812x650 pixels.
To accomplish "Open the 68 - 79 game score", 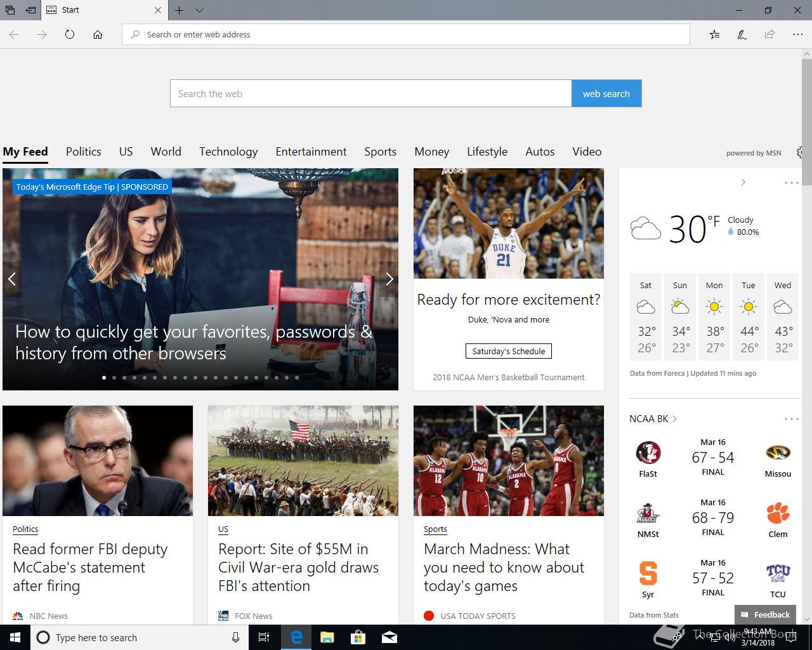I will [713, 518].
